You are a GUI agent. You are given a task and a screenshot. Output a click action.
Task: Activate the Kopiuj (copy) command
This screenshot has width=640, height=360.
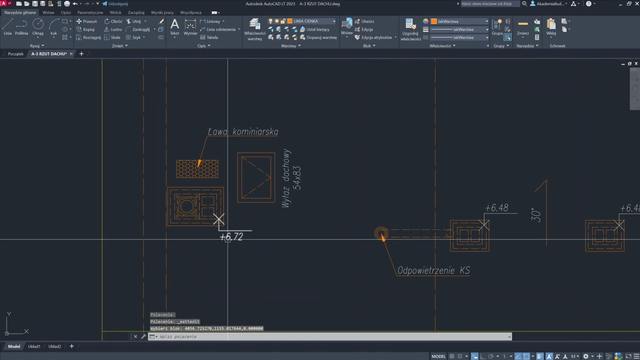[x=86, y=29]
